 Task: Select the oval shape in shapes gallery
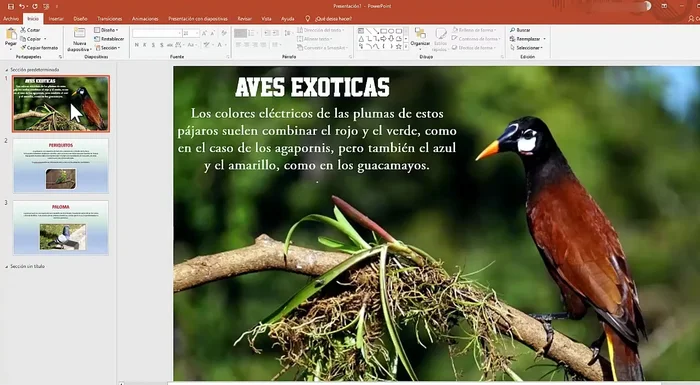point(391,31)
